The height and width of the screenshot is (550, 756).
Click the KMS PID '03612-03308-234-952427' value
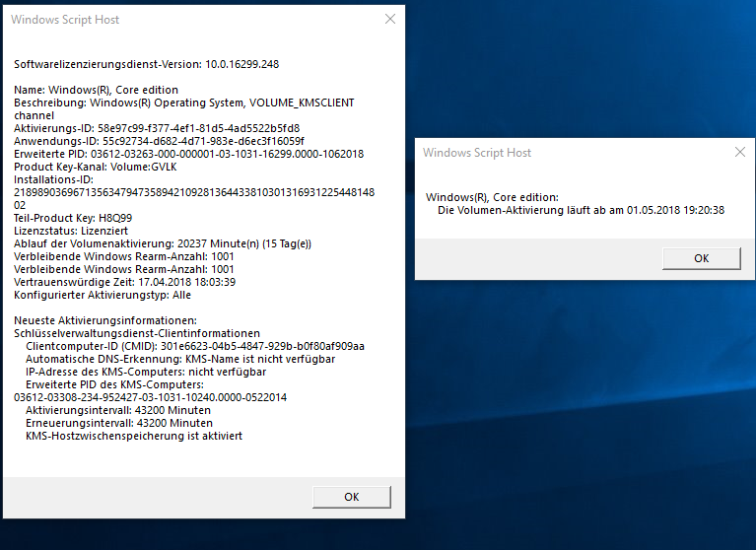(150, 397)
